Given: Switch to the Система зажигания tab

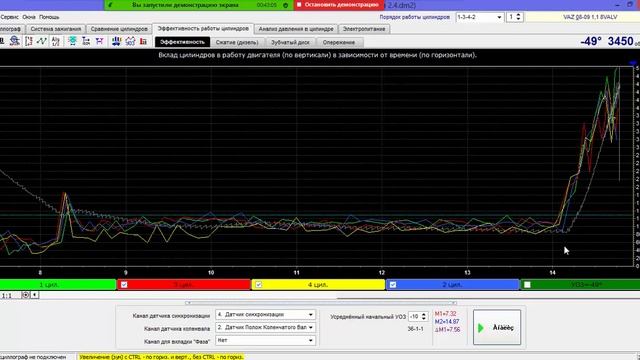Looking at the screenshot, I should point(56,29).
